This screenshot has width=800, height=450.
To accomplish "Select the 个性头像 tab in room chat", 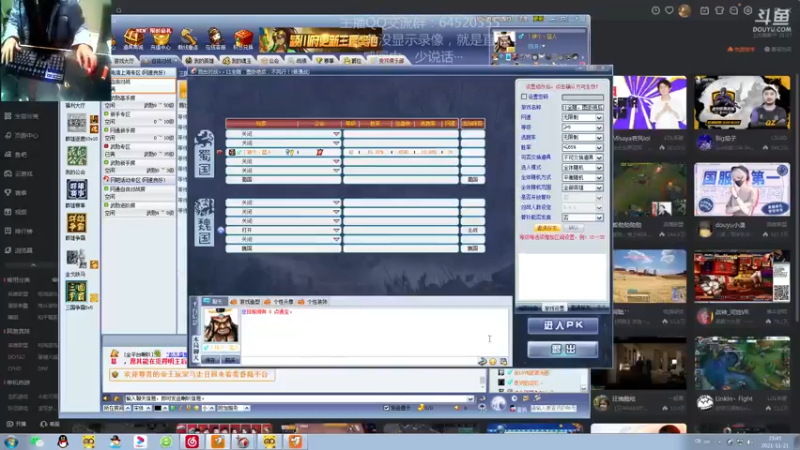I will pos(279,302).
